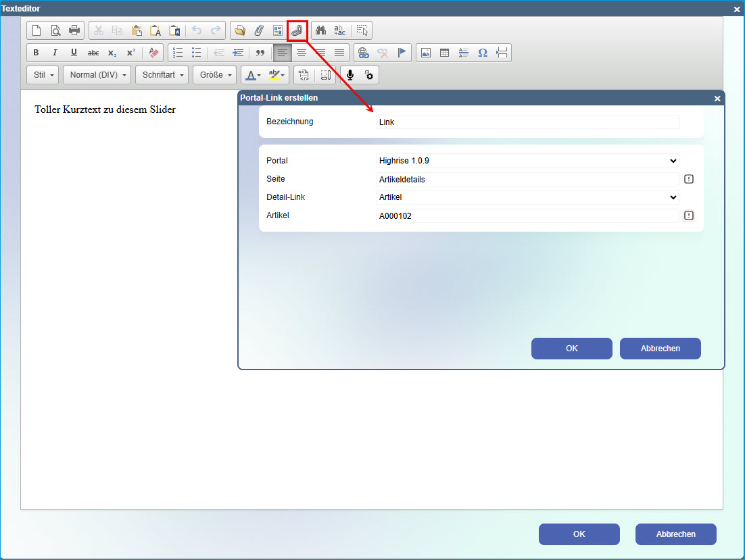Image resolution: width=745 pixels, height=560 pixels.
Task: Toggle underline formatting
Action: (x=74, y=53)
